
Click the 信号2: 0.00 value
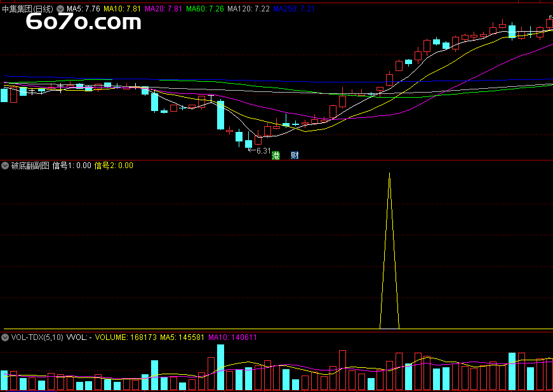click(x=114, y=166)
